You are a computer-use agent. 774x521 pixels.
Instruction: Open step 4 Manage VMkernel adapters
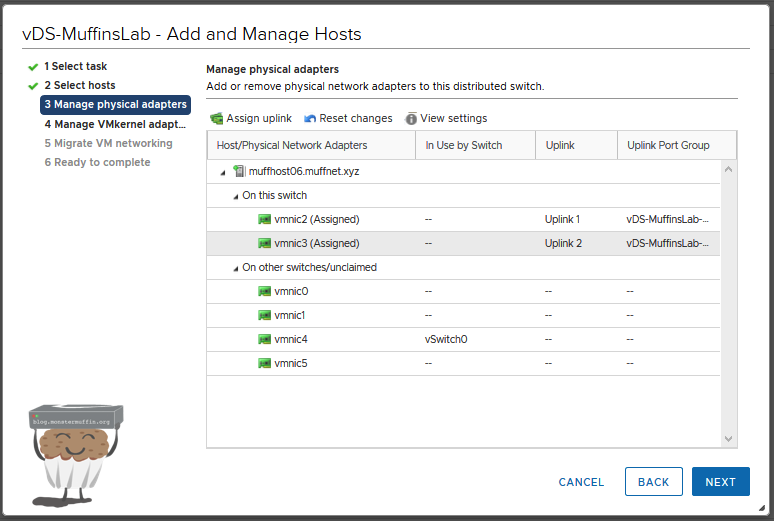point(114,124)
